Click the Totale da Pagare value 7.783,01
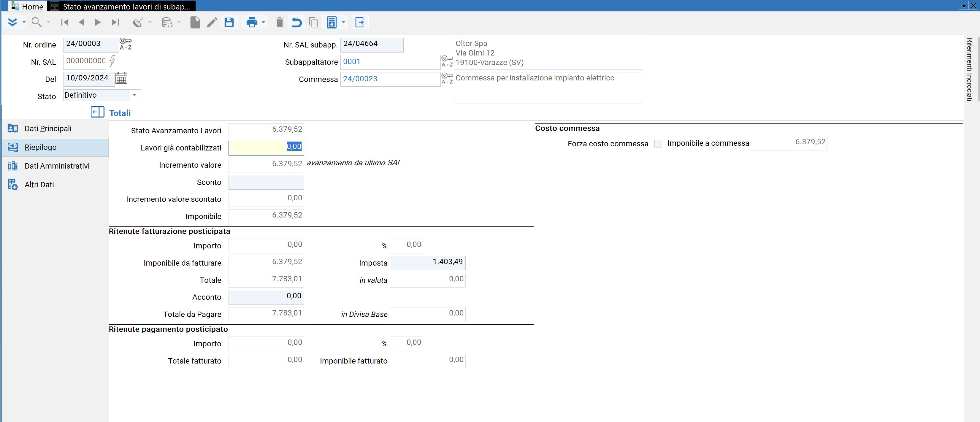Screen dimensions: 980x422 [x=266, y=314]
